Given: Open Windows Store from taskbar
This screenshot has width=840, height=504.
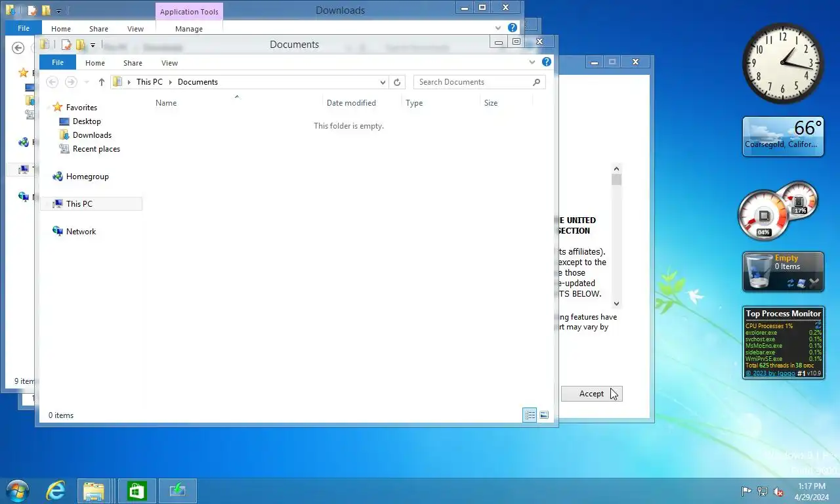Looking at the screenshot, I should click(136, 491).
